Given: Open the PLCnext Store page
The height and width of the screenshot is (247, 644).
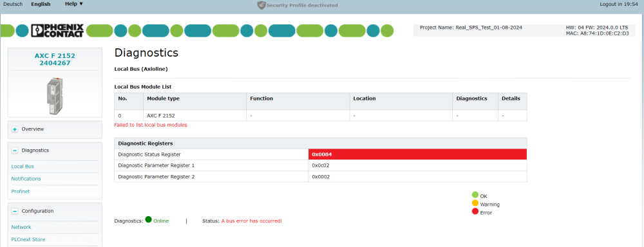Looking at the screenshot, I should click(x=28, y=239).
